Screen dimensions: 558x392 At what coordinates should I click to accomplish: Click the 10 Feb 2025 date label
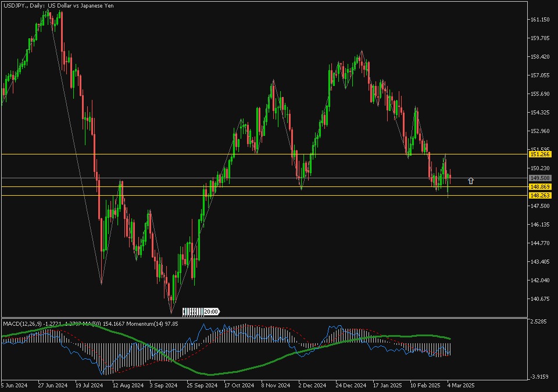(x=425, y=385)
